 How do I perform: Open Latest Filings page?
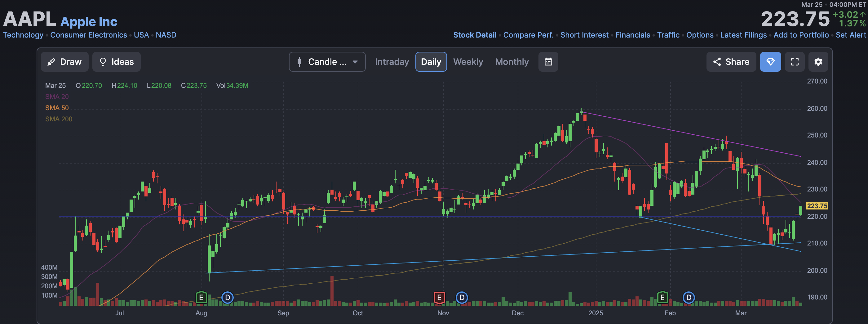(743, 35)
